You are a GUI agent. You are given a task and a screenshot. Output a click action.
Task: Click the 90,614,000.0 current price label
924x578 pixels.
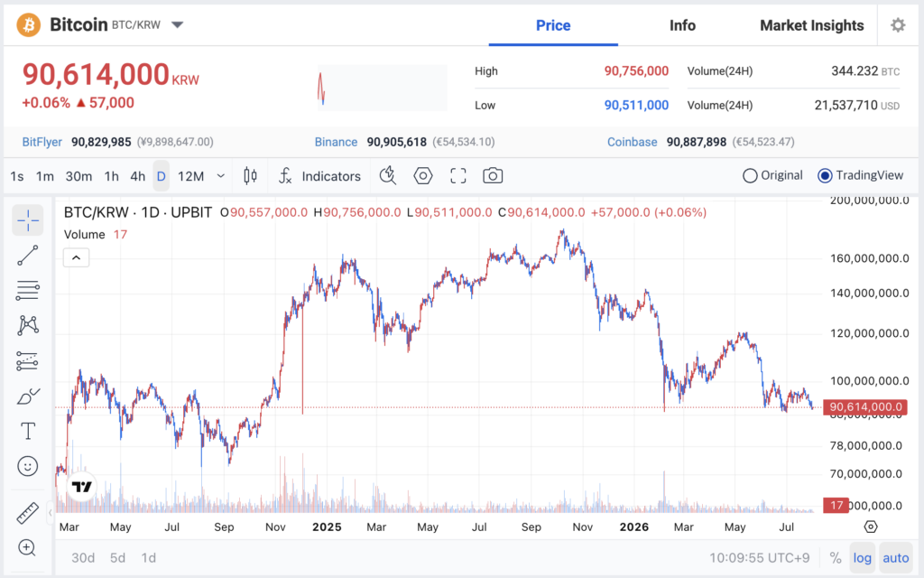[865, 407]
